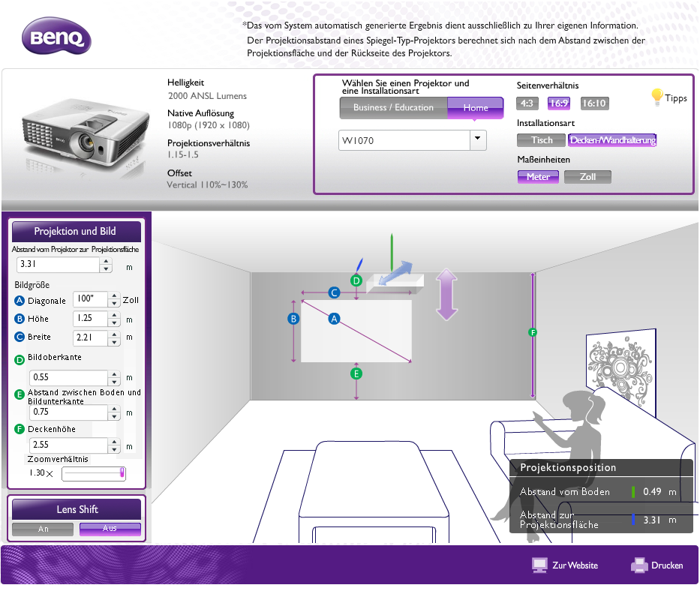Choose Decken-/Wandhalterung installation type

click(x=612, y=140)
